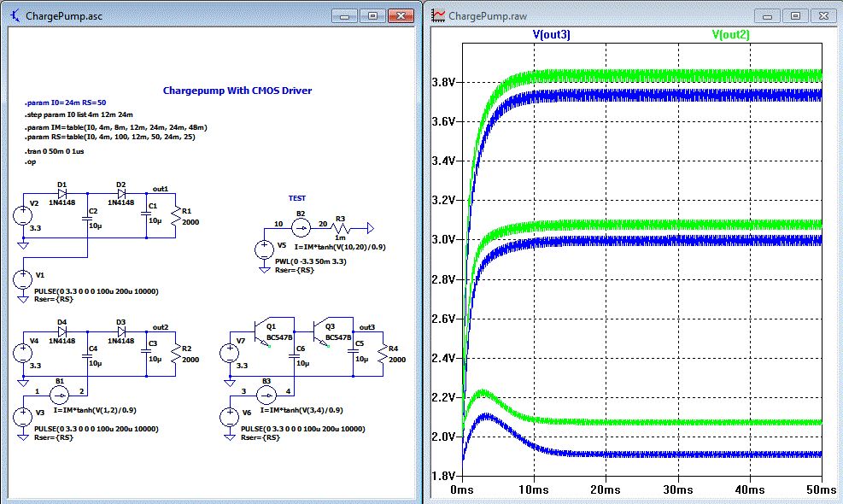
Task: Select the B1 behavioral current source
Action: pyautogui.click(x=58, y=395)
